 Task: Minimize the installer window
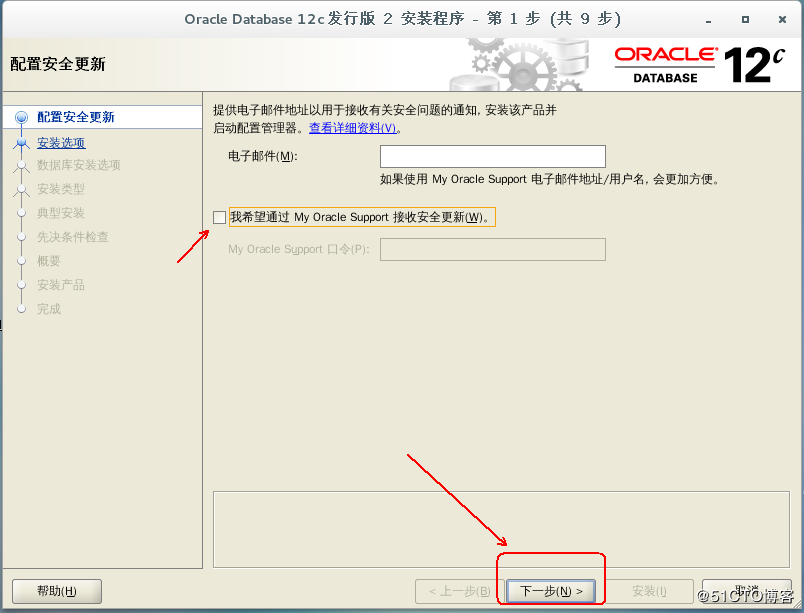click(709, 21)
